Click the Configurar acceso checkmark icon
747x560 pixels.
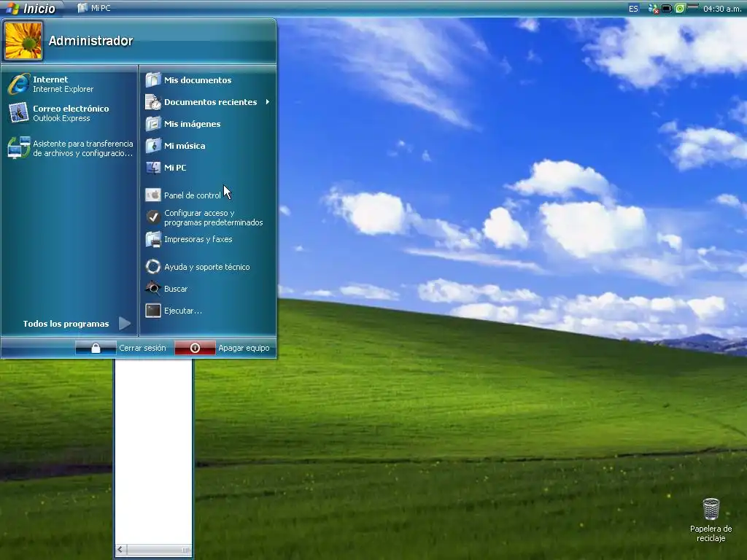pyautogui.click(x=153, y=217)
